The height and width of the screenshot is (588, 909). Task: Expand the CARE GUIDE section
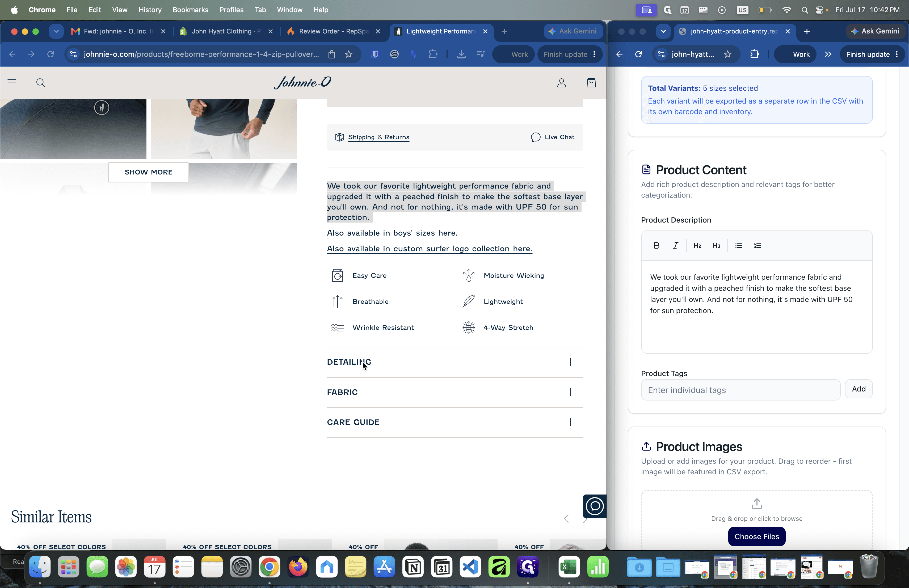pos(454,422)
